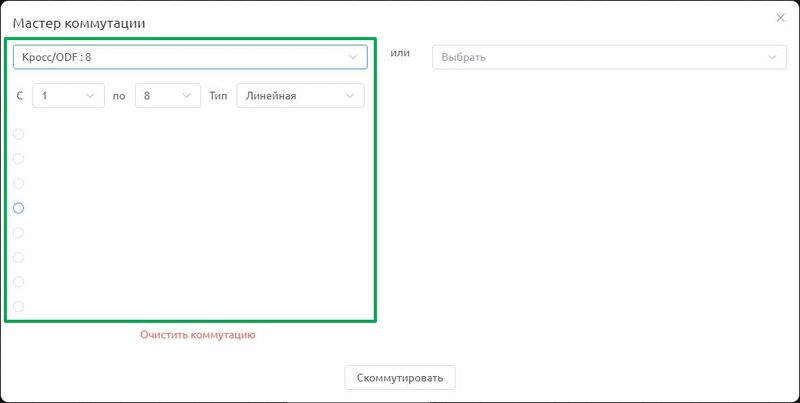Select the eighth radio button in the list
Viewport: 800px width, 403px height.
coord(18,307)
